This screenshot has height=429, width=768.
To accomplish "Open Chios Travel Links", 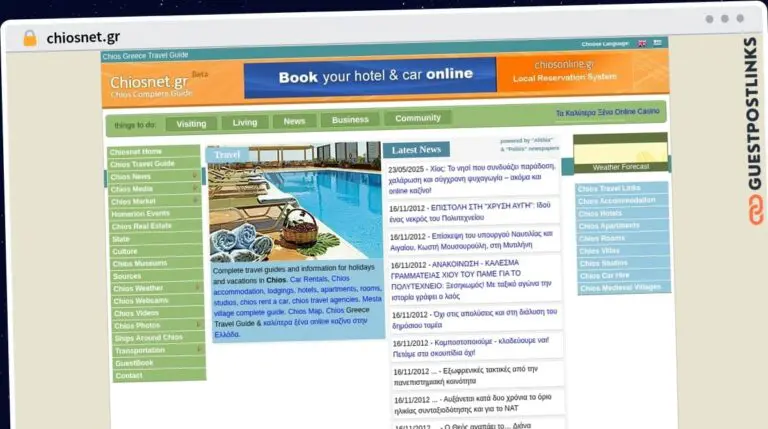I will 622,189.
